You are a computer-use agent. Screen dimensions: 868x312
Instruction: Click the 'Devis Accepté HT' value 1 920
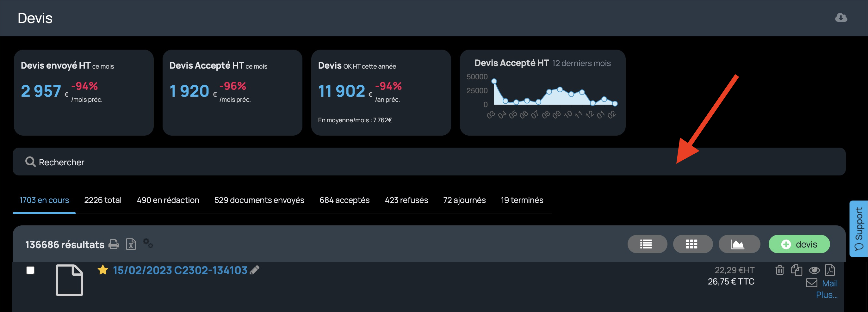click(x=189, y=91)
